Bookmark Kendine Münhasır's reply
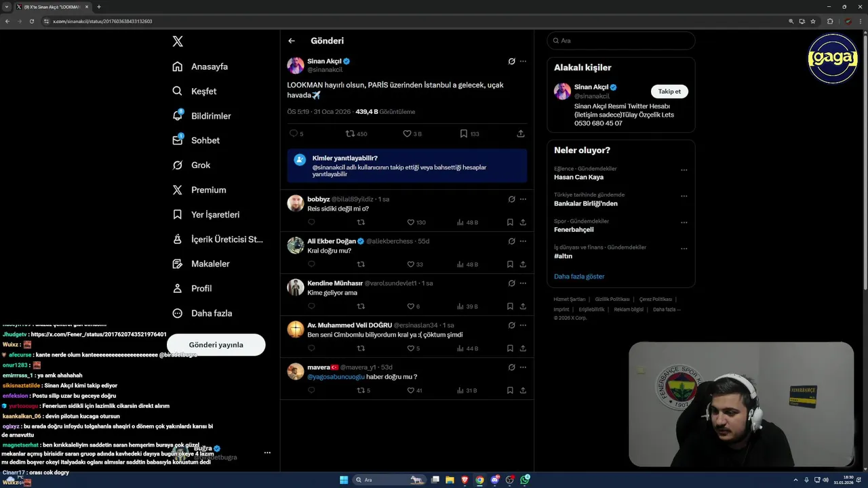 (510, 306)
